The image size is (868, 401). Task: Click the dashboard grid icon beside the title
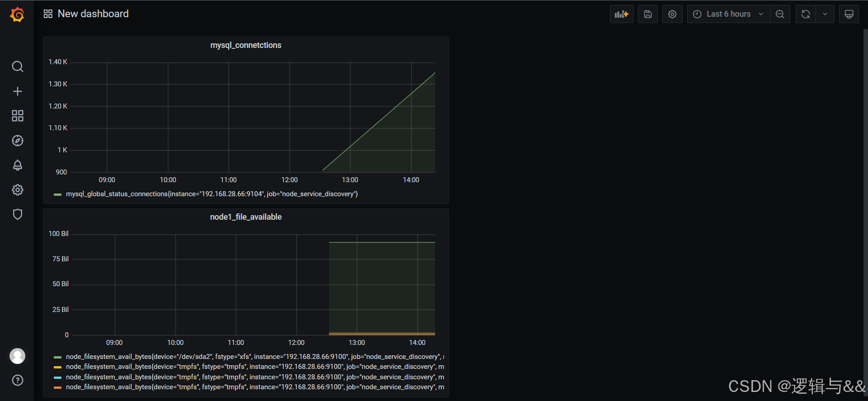[48, 14]
